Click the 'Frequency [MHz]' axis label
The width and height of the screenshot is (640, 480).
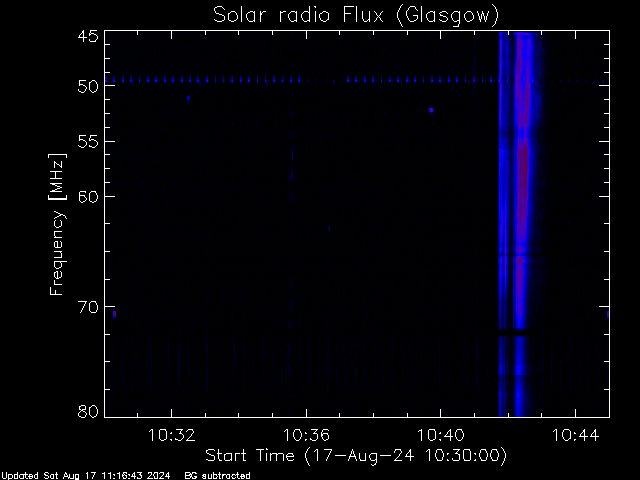pos(57,224)
